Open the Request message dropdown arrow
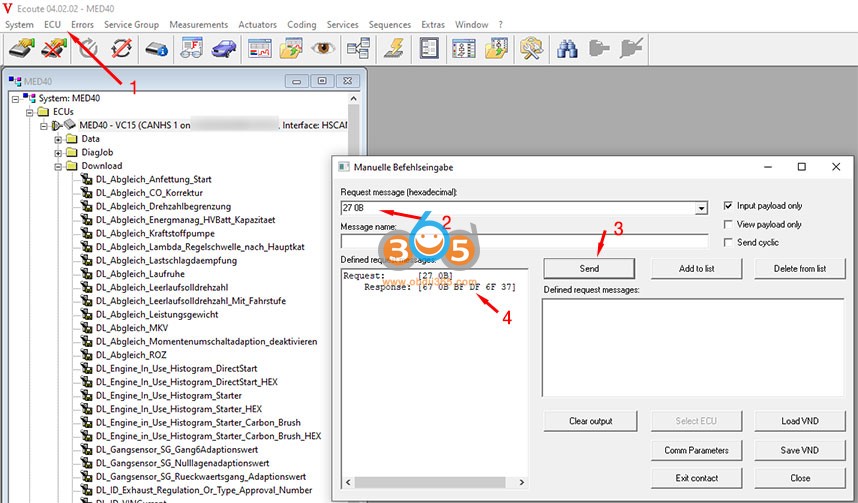 701,208
